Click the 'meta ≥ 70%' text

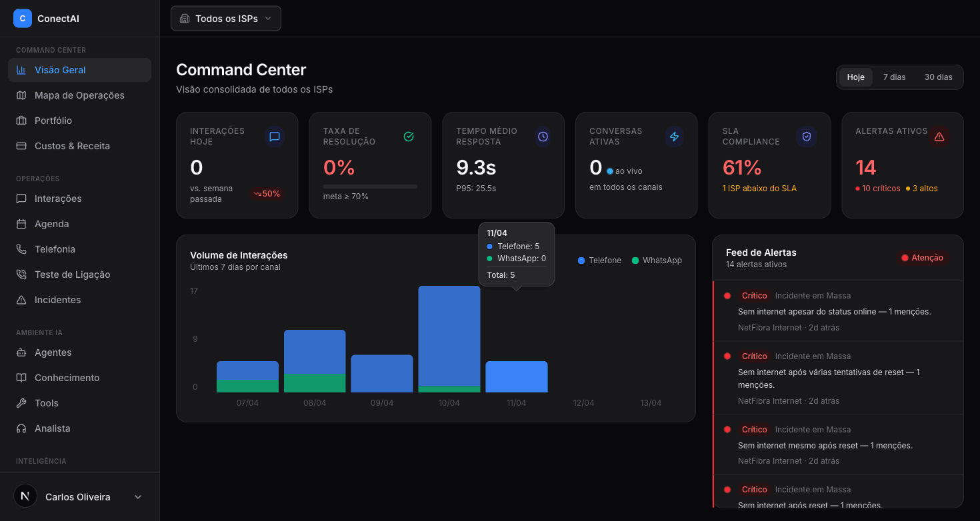click(x=346, y=197)
